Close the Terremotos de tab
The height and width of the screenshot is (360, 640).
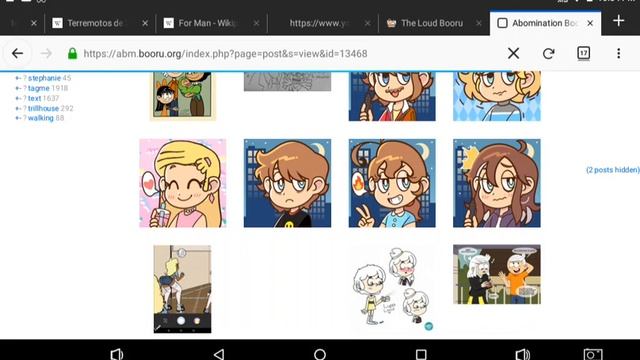click(145, 23)
